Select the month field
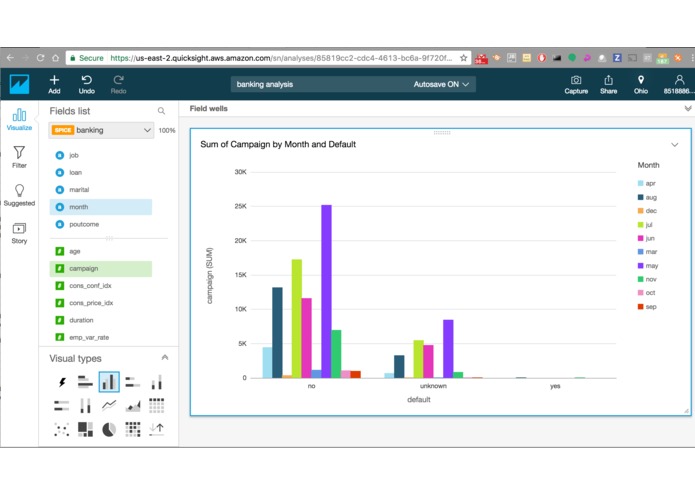 [x=101, y=207]
